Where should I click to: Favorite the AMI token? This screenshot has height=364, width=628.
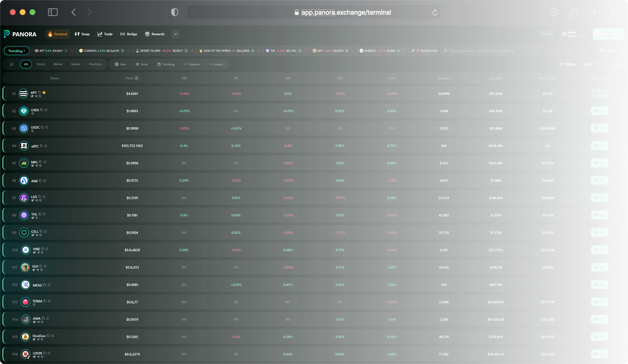[x=45, y=181]
